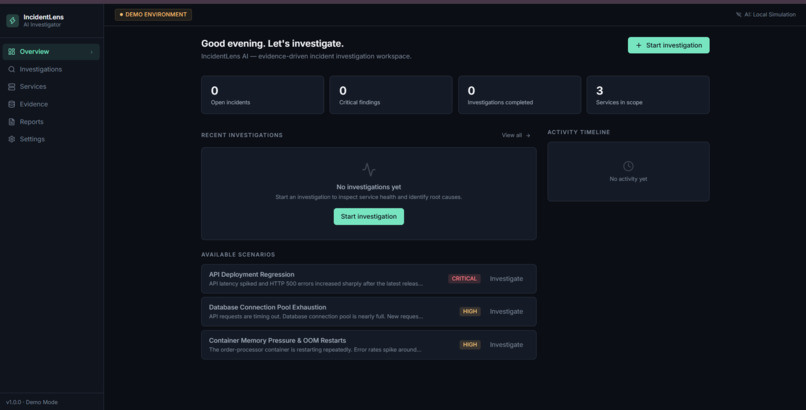Expand the Overview chevron in sidebar
This screenshot has width=806, height=410.
pos(91,52)
